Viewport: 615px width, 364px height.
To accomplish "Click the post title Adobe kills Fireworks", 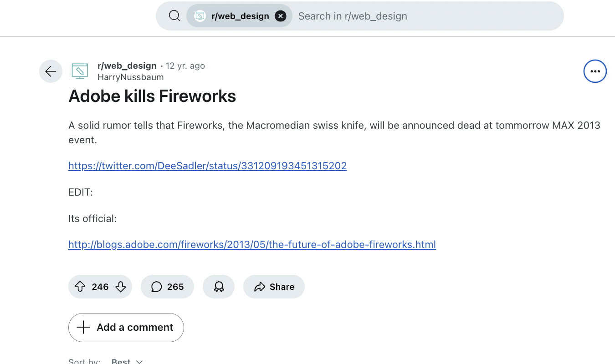I will [152, 96].
